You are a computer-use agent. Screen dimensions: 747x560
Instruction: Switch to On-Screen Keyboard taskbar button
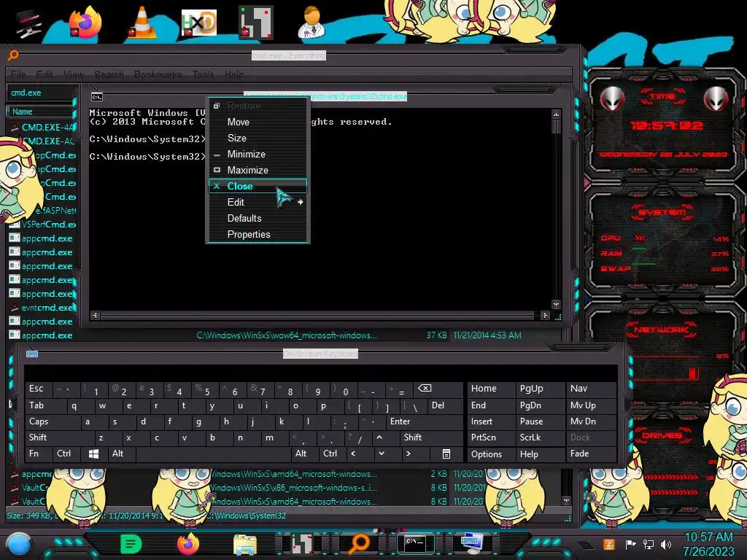472,543
